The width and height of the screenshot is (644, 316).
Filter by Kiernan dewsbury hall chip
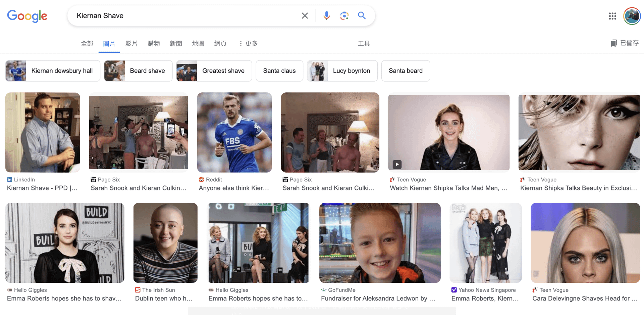point(53,71)
